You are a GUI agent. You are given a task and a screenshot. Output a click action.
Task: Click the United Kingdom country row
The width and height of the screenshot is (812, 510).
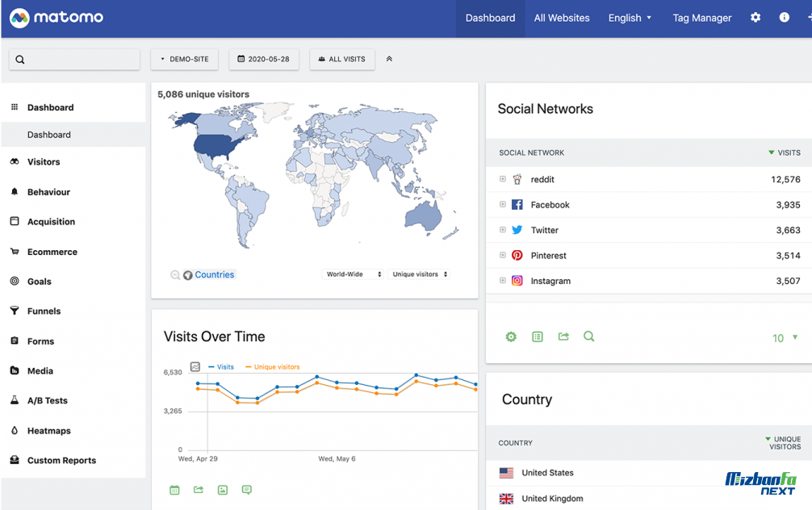(x=649, y=499)
